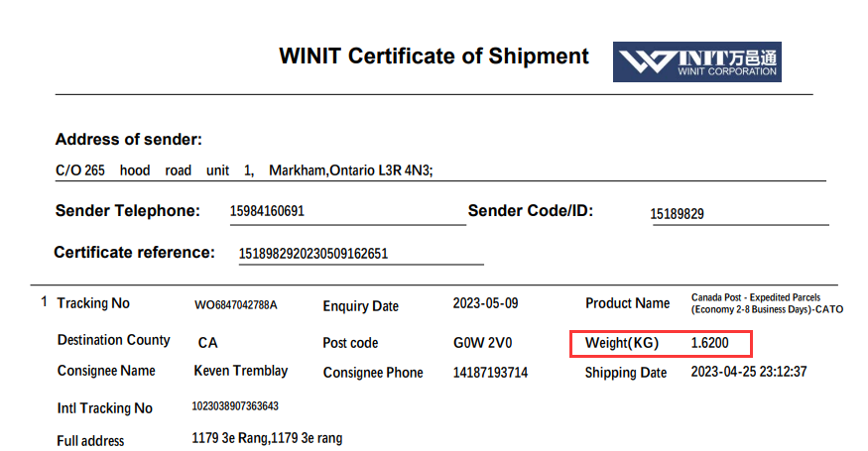
Task: Click the Certificate reference number field
Action: tap(313, 254)
